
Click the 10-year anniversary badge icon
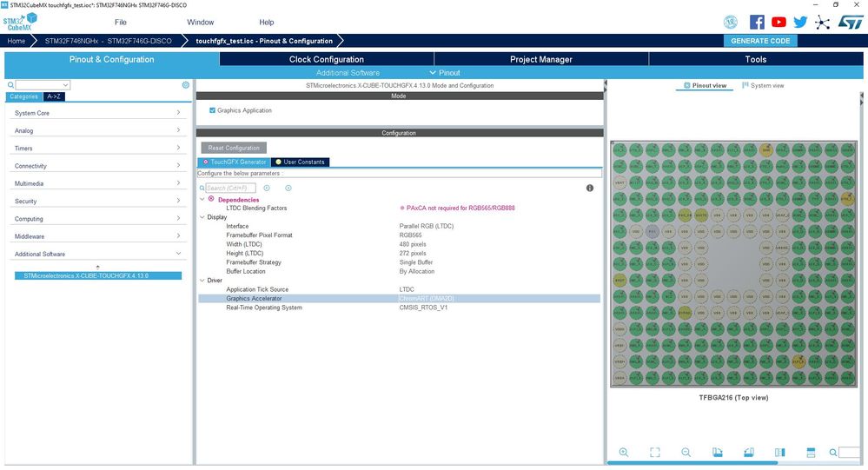pyautogui.click(x=731, y=22)
